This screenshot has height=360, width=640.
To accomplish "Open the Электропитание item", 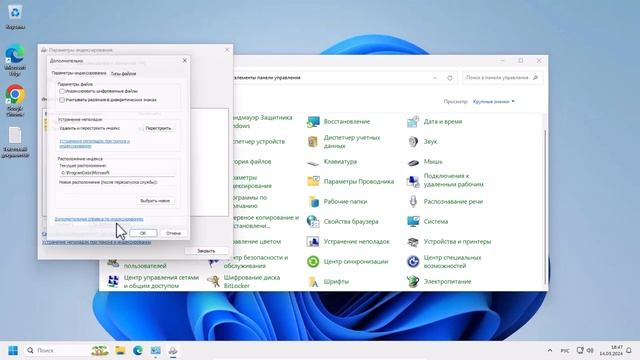I will pyautogui.click(x=439, y=282).
